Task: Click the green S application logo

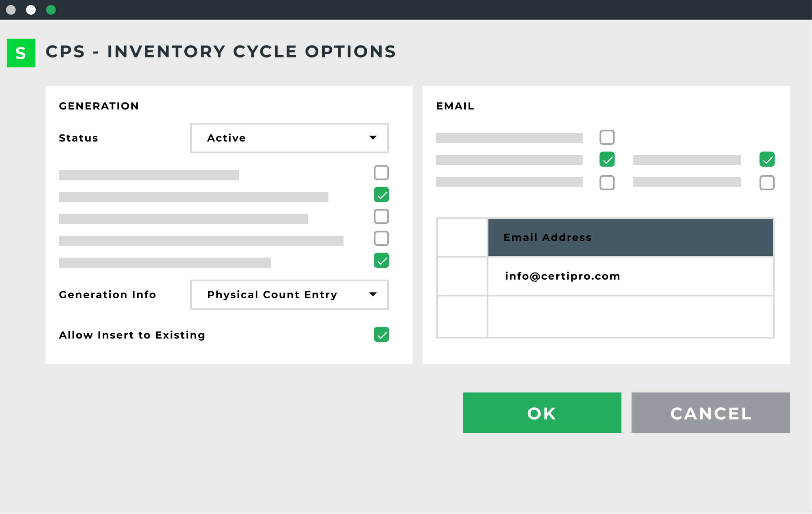Action: click(21, 53)
